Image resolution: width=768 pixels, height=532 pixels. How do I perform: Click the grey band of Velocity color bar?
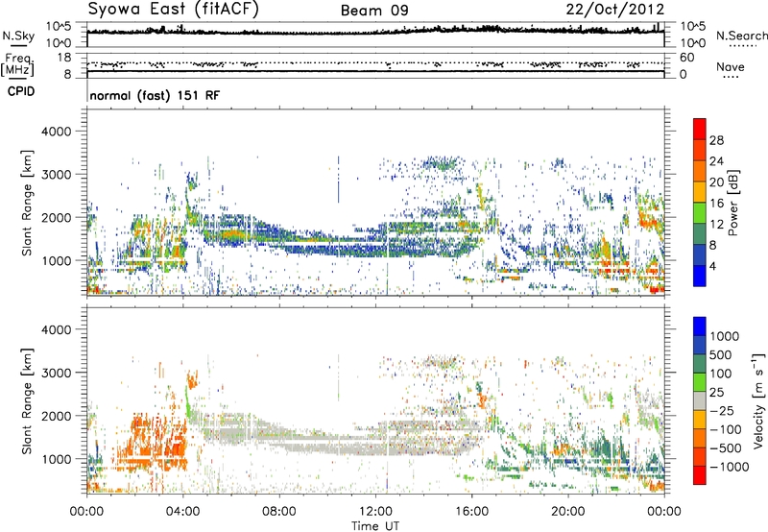click(700, 401)
